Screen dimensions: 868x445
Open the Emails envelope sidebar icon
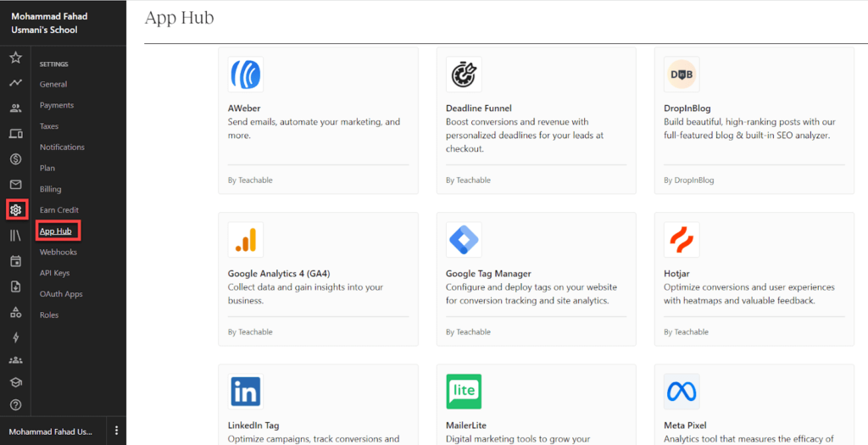pyautogui.click(x=15, y=185)
